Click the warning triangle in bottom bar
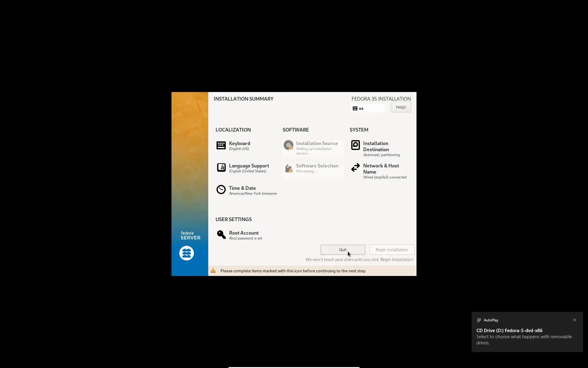 pyautogui.click(x=213, y=270)
